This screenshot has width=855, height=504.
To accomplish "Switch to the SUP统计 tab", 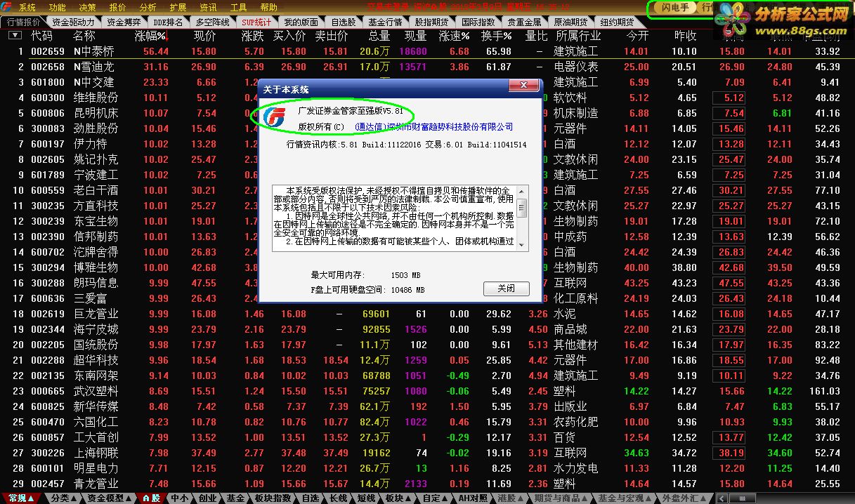I will 256,22.
